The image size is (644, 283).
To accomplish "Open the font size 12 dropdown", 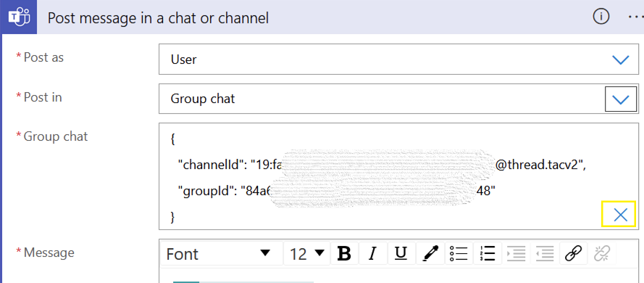I will point(307,254).
